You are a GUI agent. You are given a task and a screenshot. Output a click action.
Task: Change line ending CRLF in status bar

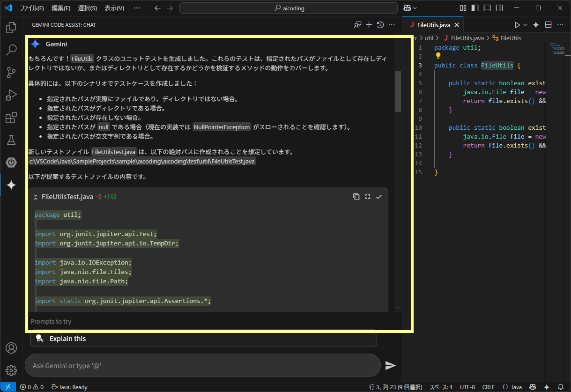[488, 387]
